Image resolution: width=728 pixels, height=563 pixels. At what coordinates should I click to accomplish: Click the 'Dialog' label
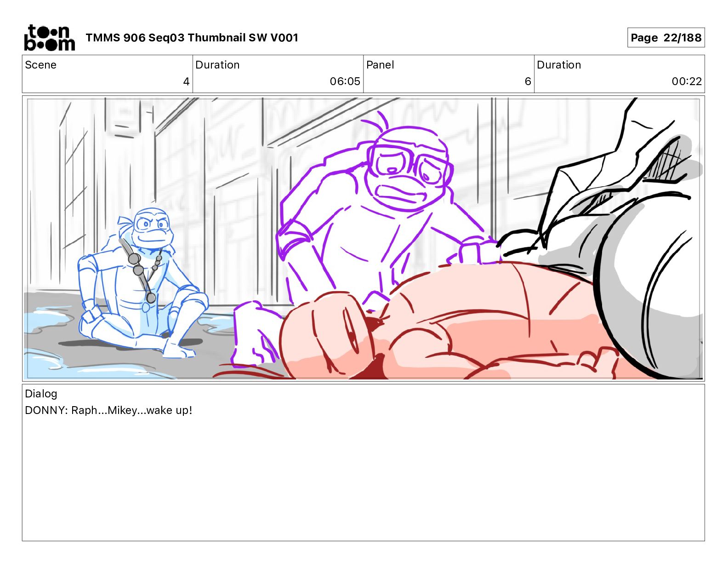[41, 394]
